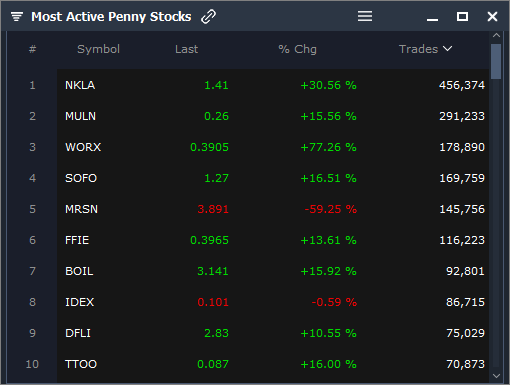Select the SOFO symbol
The width and height of the screenshot is (510, 385).
81,178
